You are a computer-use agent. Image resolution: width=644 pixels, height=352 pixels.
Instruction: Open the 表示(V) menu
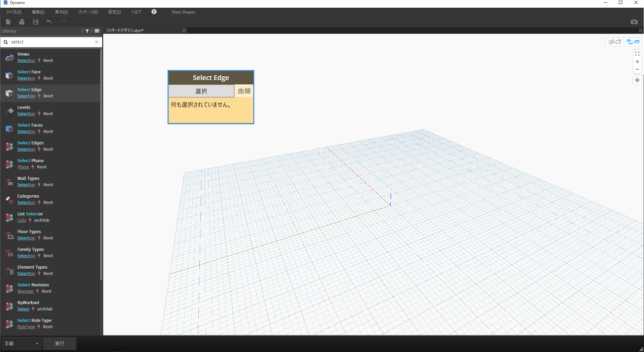click(x=61, y=12)
